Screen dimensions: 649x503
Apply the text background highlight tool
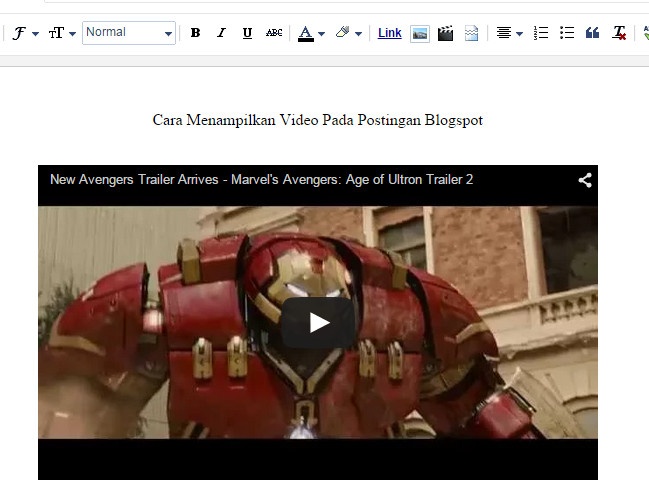[x=342, y=32]
